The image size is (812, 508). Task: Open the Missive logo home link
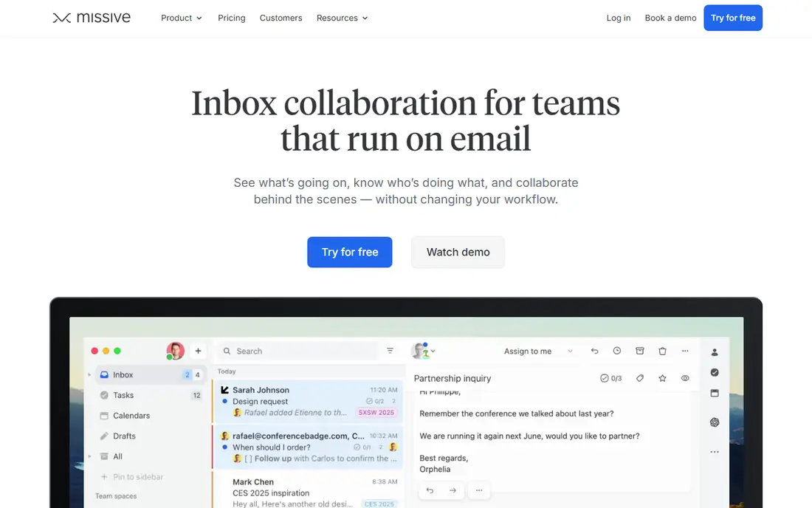[92, 18]
